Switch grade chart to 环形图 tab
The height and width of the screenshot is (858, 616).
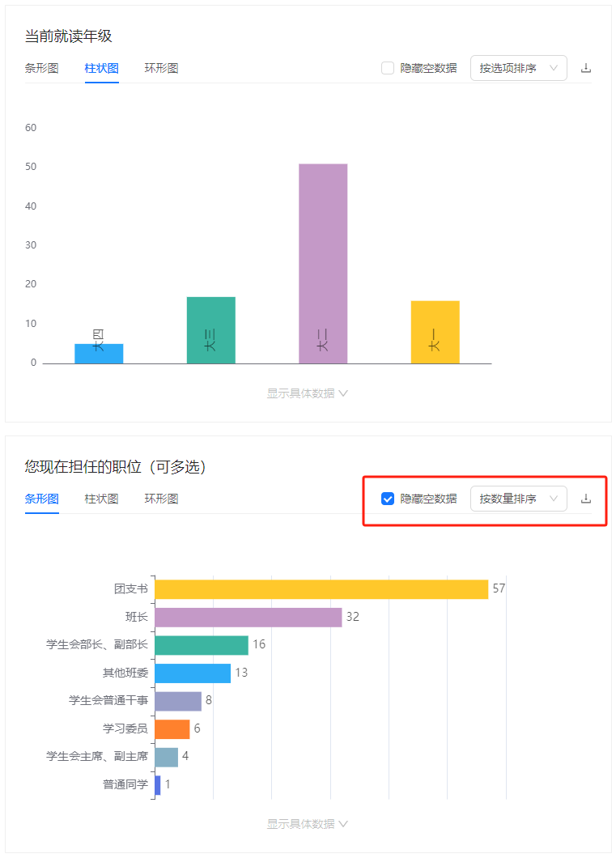(161, 69)
